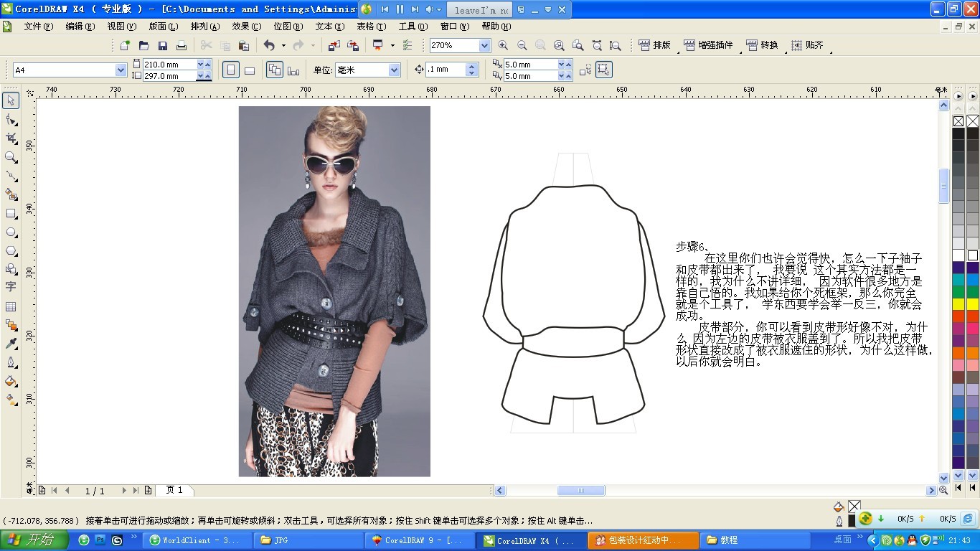
Task: Open the 版面(L) menu
Action: click(164, 26)
